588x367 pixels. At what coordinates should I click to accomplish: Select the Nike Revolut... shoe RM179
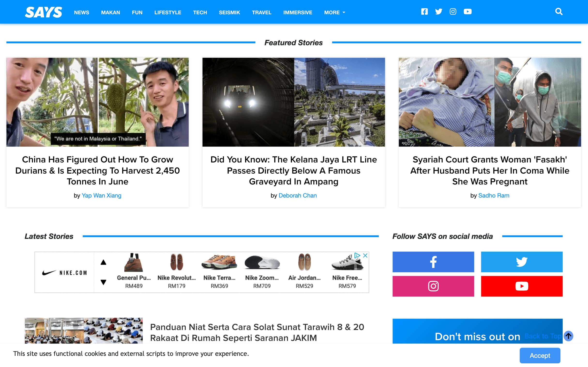[x=177, y=271]
